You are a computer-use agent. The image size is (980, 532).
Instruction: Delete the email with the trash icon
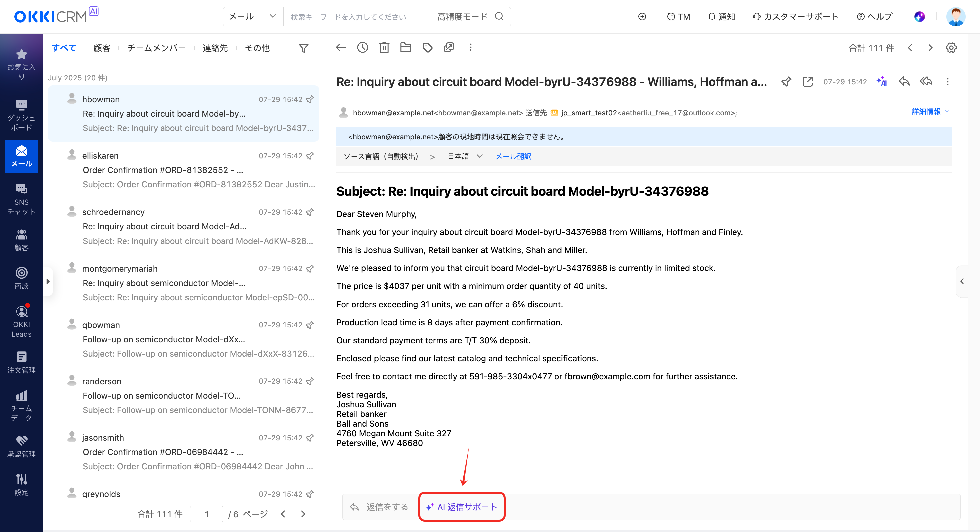click(384, 48)
